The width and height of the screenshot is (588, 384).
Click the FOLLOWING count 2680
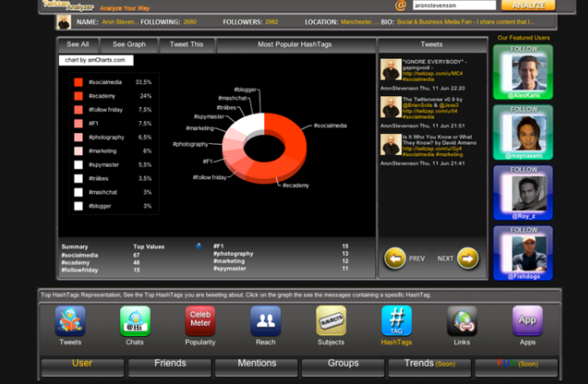[190, 22]
